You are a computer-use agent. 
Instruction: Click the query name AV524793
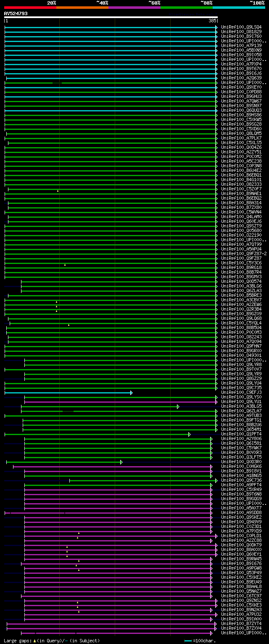point(16,13)
